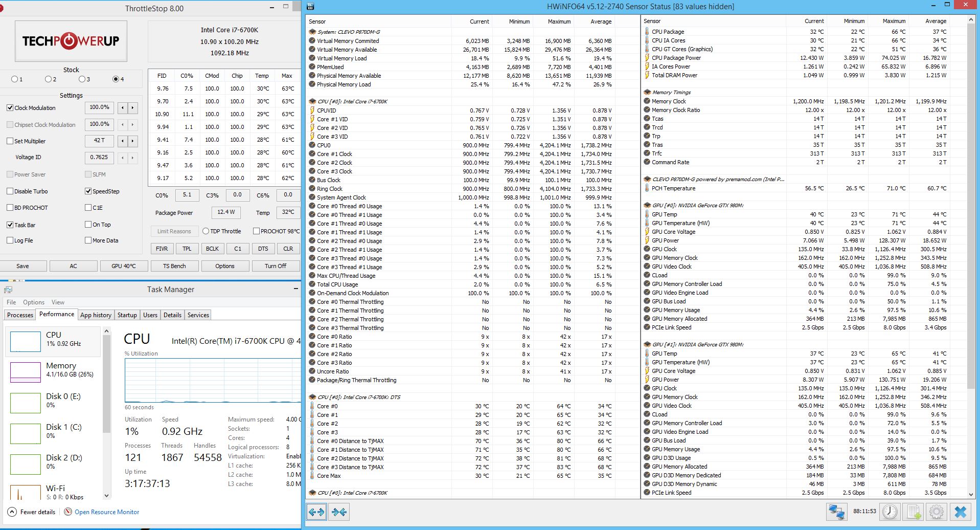Click Task Manager sidebar scroll up arrow
Screen dimensions: 980x530
106,332
